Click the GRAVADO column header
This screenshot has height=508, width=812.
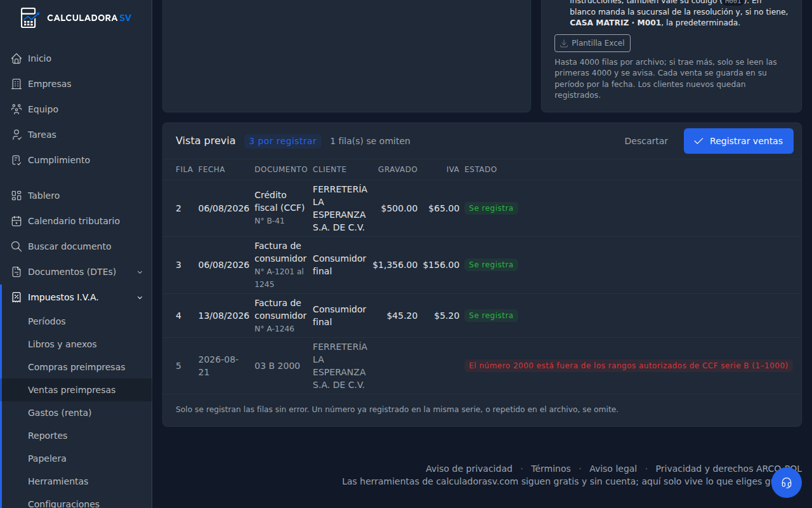pyautogui.click(x=398, y=170)
